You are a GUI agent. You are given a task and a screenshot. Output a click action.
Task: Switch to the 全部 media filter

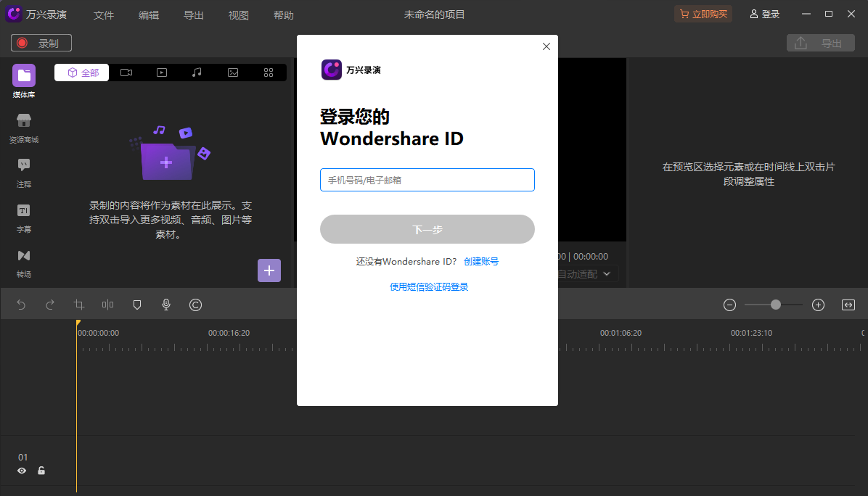81,72
